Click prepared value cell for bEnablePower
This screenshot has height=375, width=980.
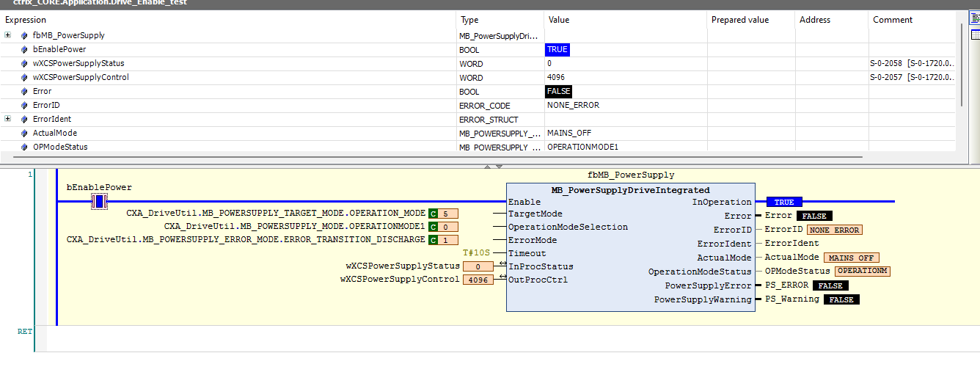click(x=750, y=50)
